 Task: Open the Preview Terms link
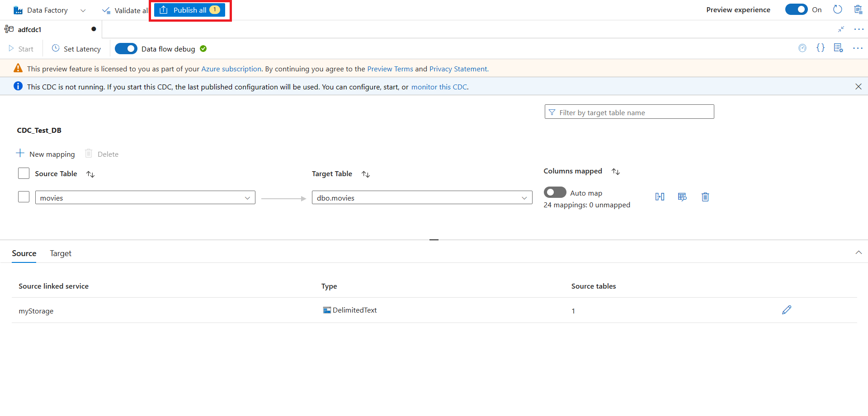coord(390,69)
